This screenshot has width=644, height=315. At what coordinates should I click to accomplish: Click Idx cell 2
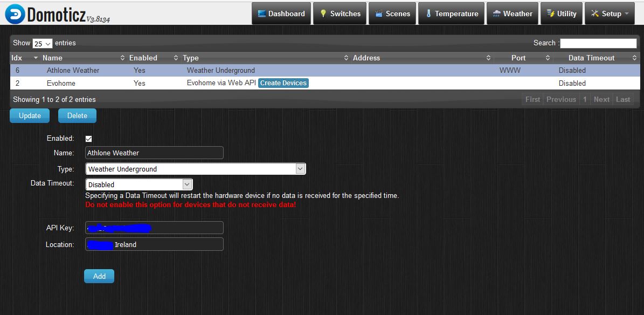coord(17,83)
